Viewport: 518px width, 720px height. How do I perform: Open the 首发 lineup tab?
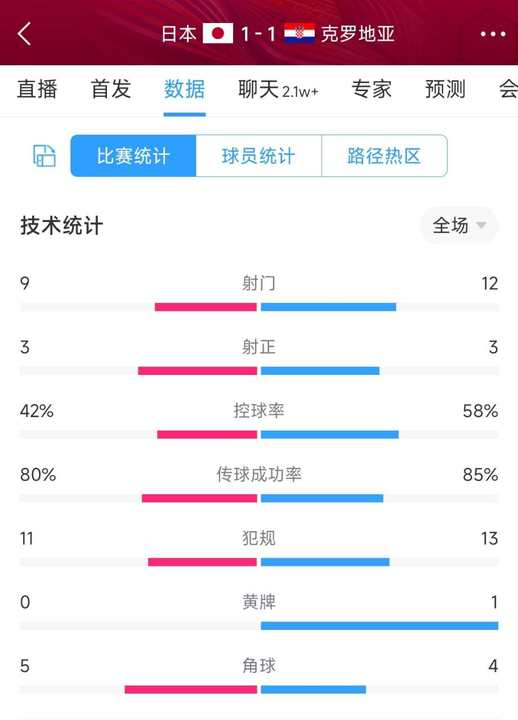[x=111, y=89]
